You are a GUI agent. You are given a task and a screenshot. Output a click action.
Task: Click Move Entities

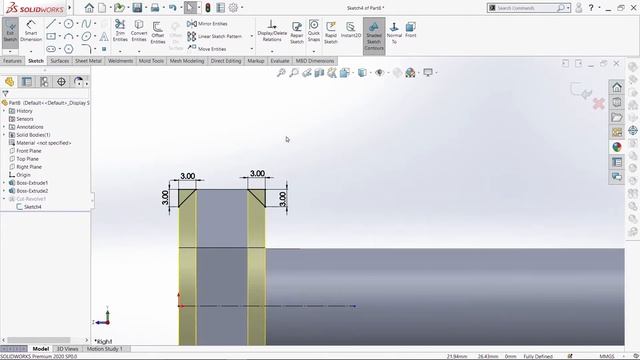click(x=207, y=49)
